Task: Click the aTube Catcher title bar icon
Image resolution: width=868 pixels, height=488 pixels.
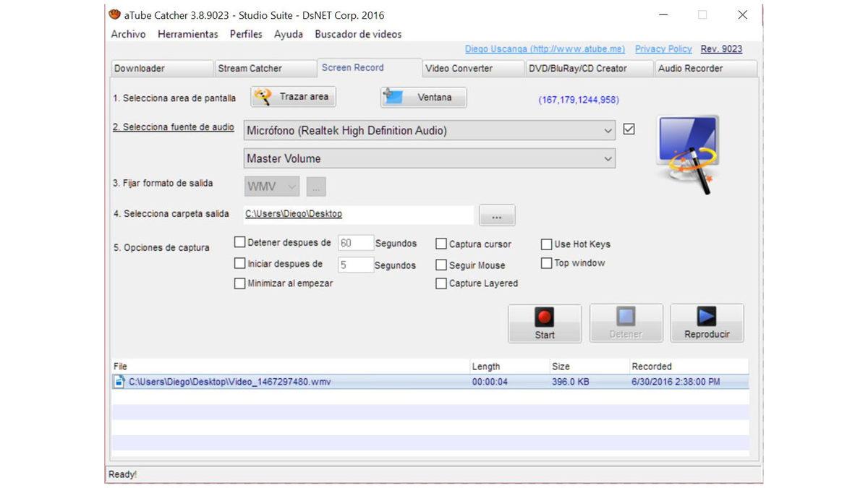Action: click(113, 14)
